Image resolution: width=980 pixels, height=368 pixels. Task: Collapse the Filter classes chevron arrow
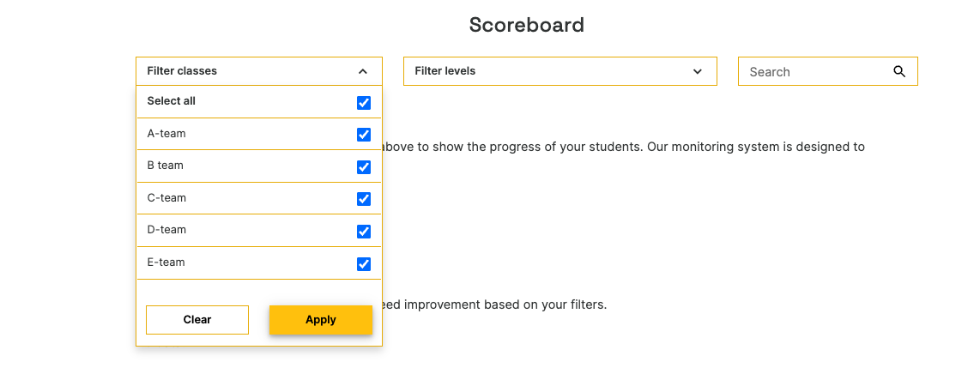pyautogui.click(x=363, y=72)
